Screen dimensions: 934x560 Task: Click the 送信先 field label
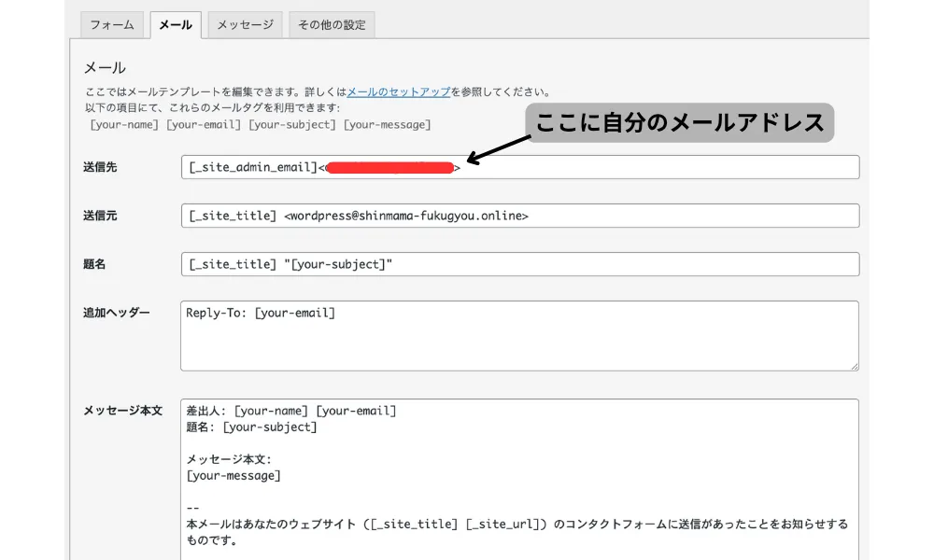tap(100, 167)
